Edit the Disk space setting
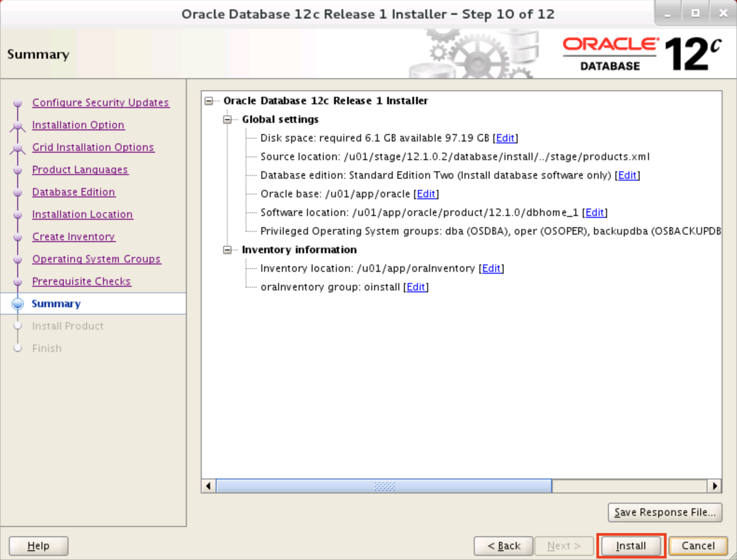The image size is (737, 560). 505,138
